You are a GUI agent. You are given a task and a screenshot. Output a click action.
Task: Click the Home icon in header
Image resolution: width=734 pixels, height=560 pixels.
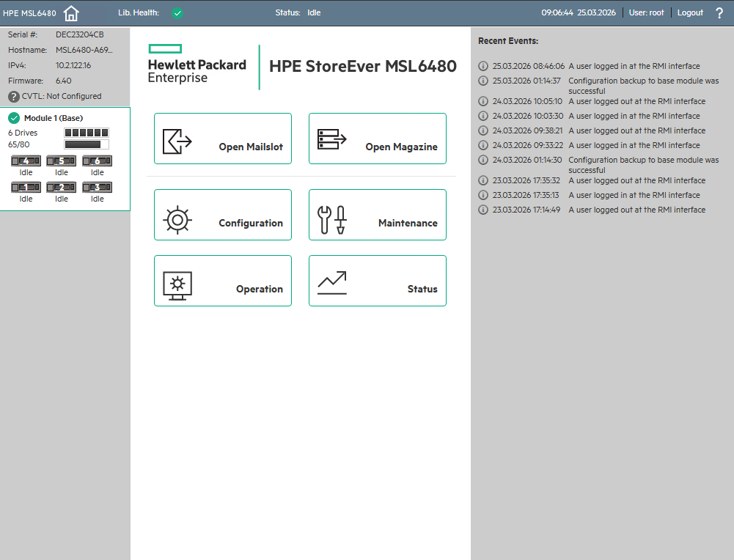[71, 13]
